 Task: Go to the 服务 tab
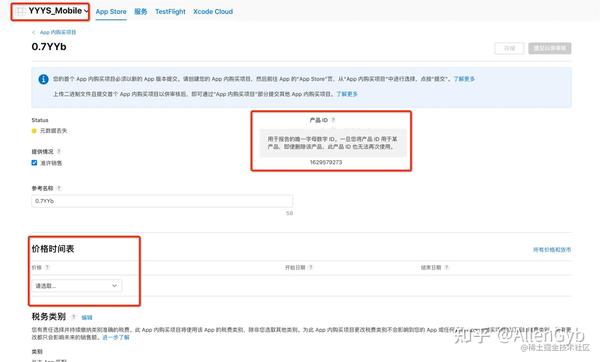point(140,12)
